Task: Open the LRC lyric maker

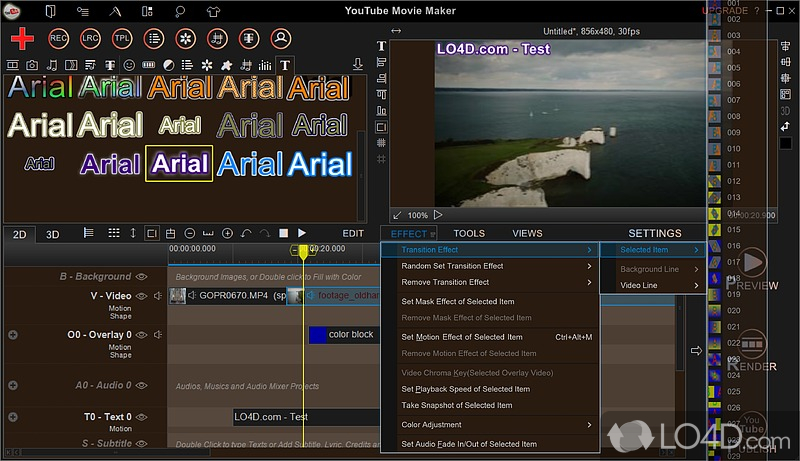Action: [90, 39]
